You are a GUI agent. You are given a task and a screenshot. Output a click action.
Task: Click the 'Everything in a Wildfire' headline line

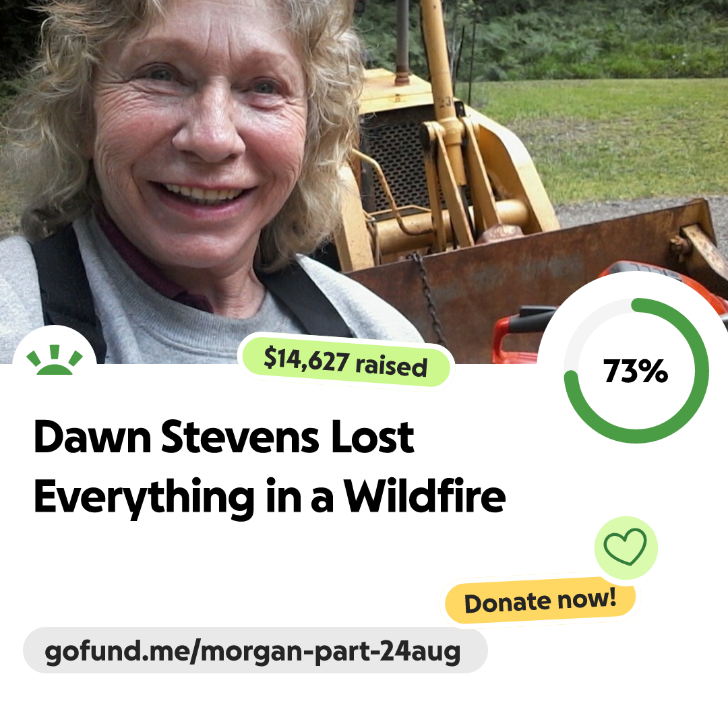[x=269, y=497]
